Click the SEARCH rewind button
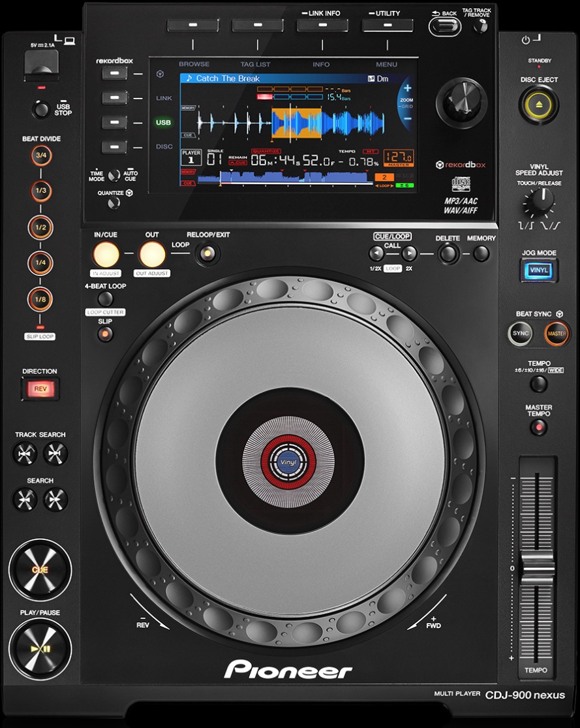 point(25,499)
